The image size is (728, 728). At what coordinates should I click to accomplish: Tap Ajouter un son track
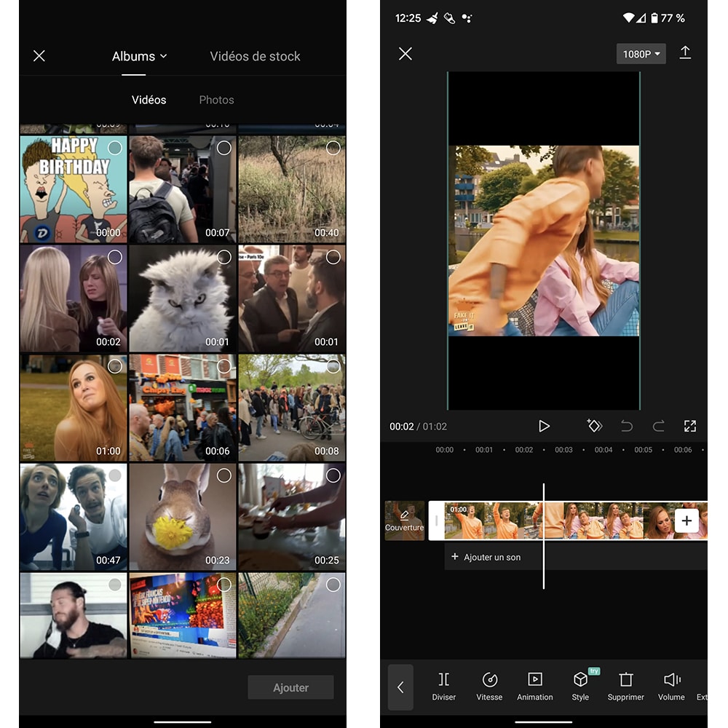(x=486, y=557)
